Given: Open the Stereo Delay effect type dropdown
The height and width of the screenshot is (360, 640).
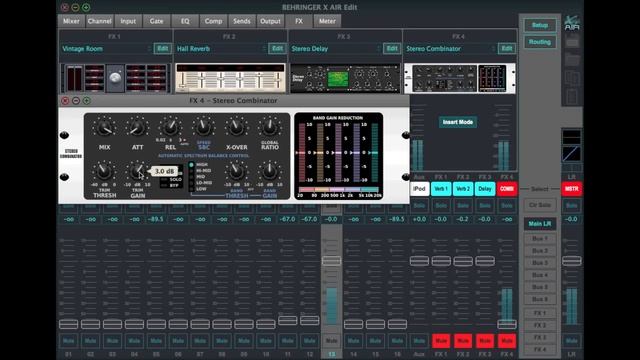Looking at the screenshot, I should pos(336,49).
